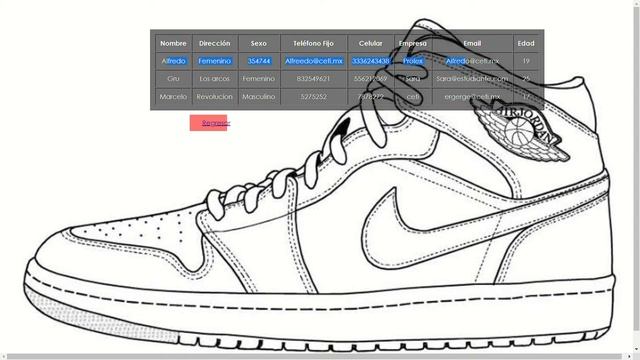
Task: Click the 832549621 cell
Action: point(313,79)
